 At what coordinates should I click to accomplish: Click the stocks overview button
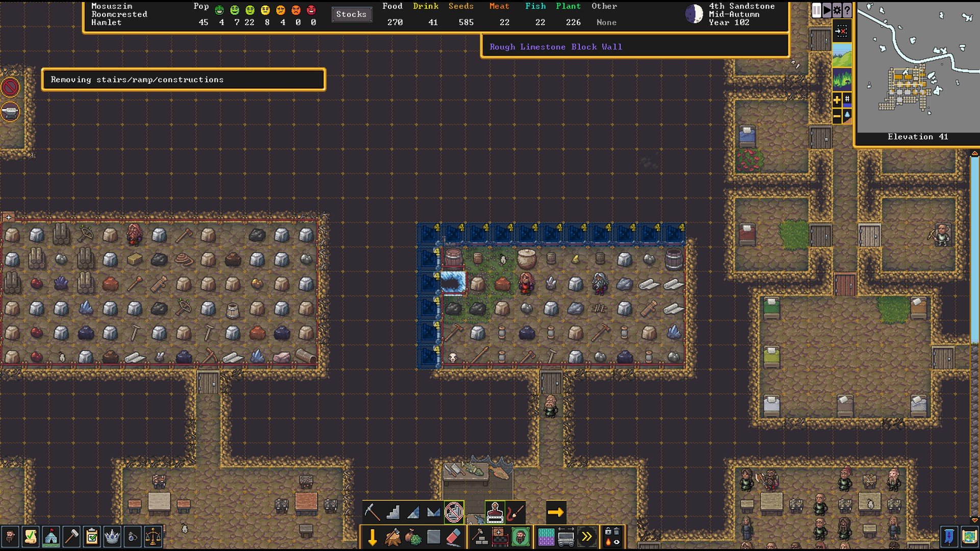pos(351,14)
